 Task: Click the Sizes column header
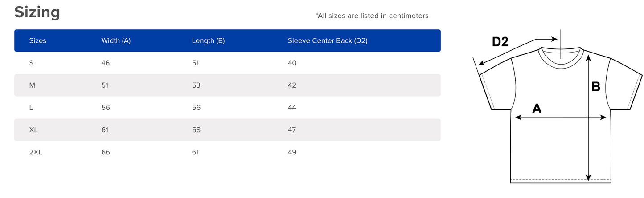coord(38,41)
